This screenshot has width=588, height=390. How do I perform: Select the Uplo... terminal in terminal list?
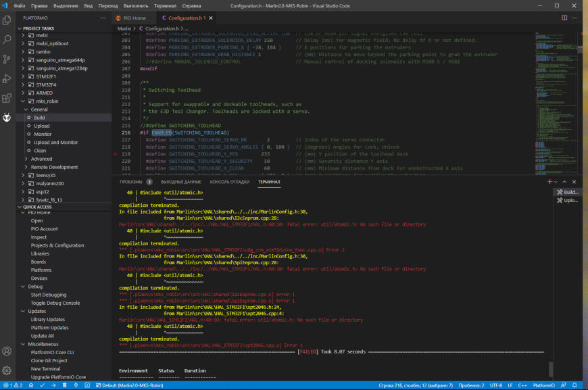coord(567,200)
